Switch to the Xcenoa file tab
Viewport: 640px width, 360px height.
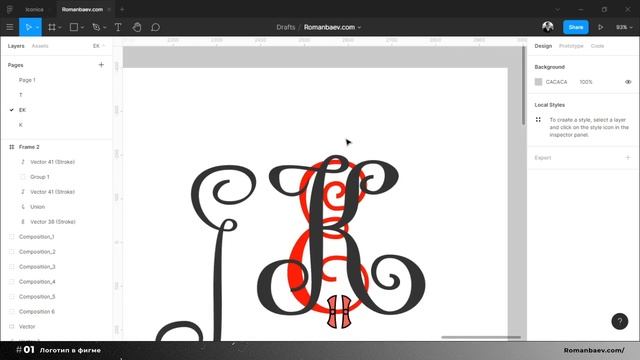34,9
